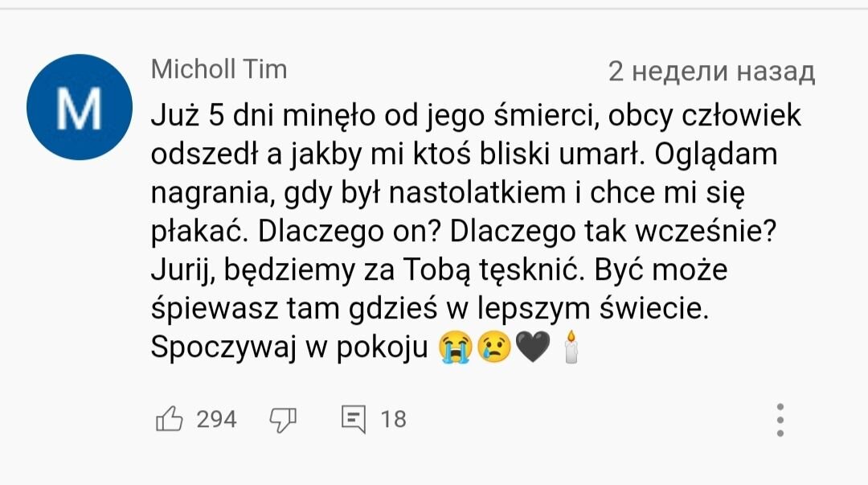
Task: Click the "2 недели назад" timestamp
Action: coord(711,72)
